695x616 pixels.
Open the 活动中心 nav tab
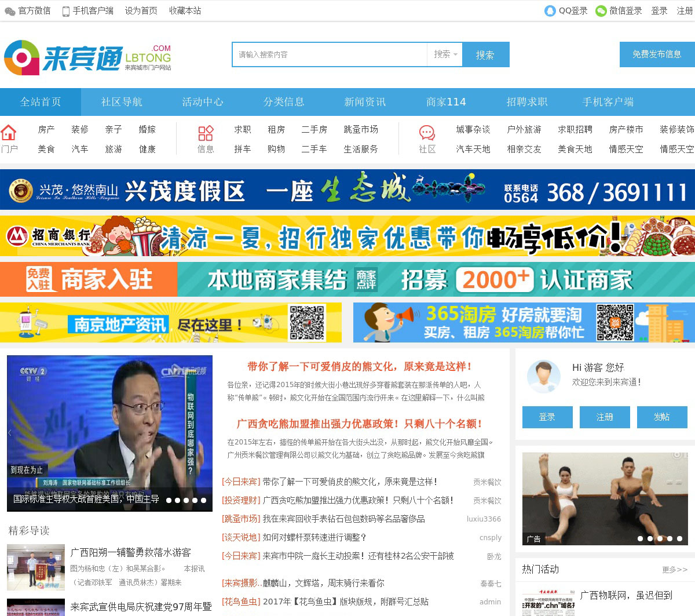click(203, 102)
